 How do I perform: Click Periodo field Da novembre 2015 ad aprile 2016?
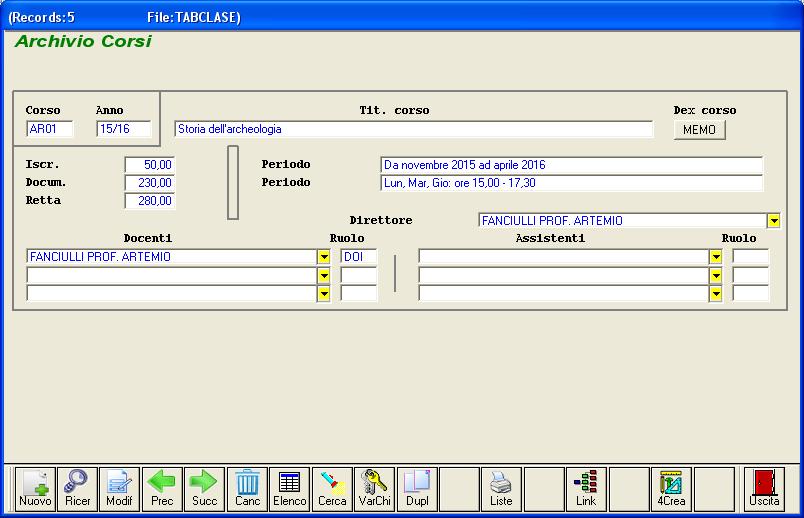(572, 165)
